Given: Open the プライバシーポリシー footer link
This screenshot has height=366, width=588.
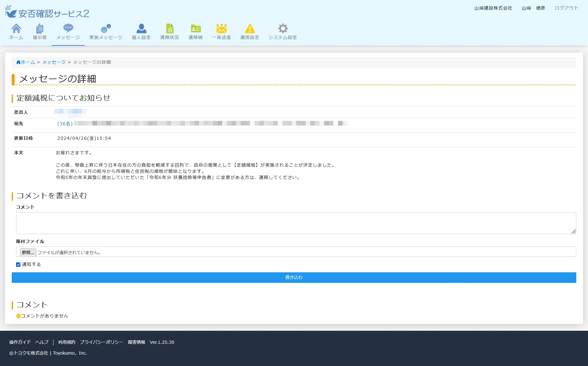Looking at the screenshot, I should click(101, 342).
